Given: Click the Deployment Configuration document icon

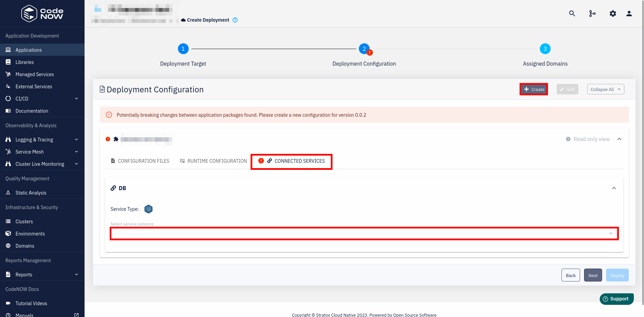Looking at the screenshot, I should (102, 89).
